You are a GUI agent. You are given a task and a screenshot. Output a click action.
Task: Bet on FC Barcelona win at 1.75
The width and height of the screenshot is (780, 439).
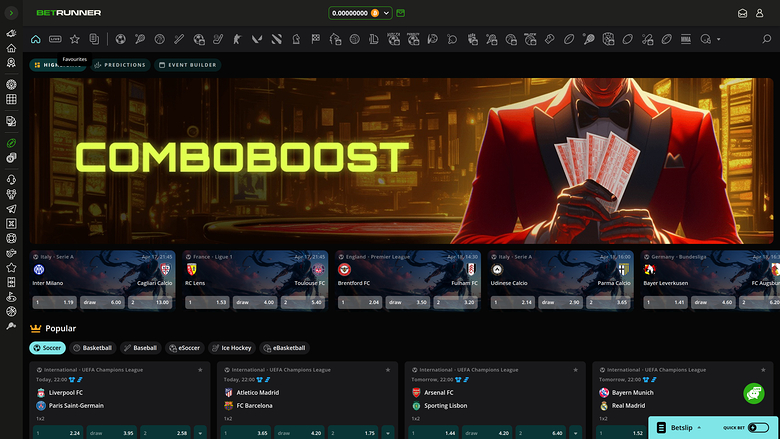pos(353,433)
